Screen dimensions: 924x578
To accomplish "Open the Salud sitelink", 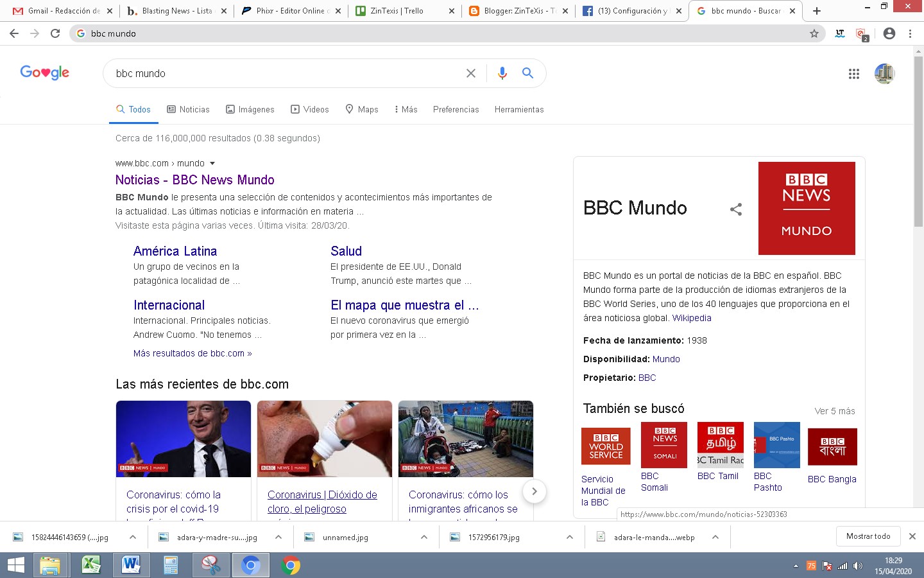I will coord(346,251).
